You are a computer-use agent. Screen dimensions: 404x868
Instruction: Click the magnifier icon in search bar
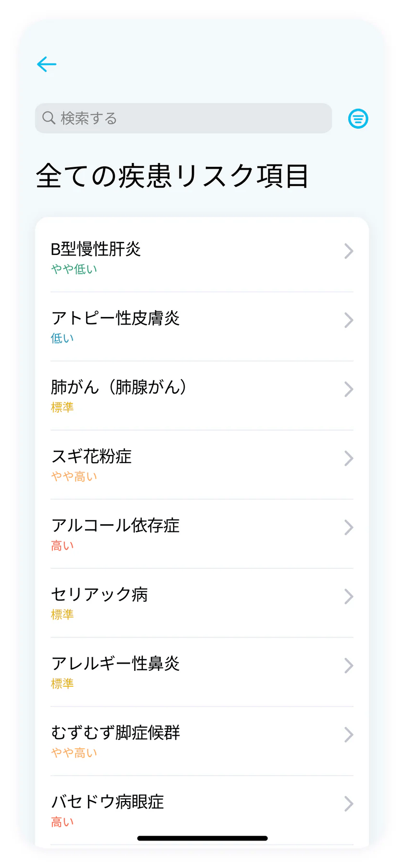click(49, 118)
